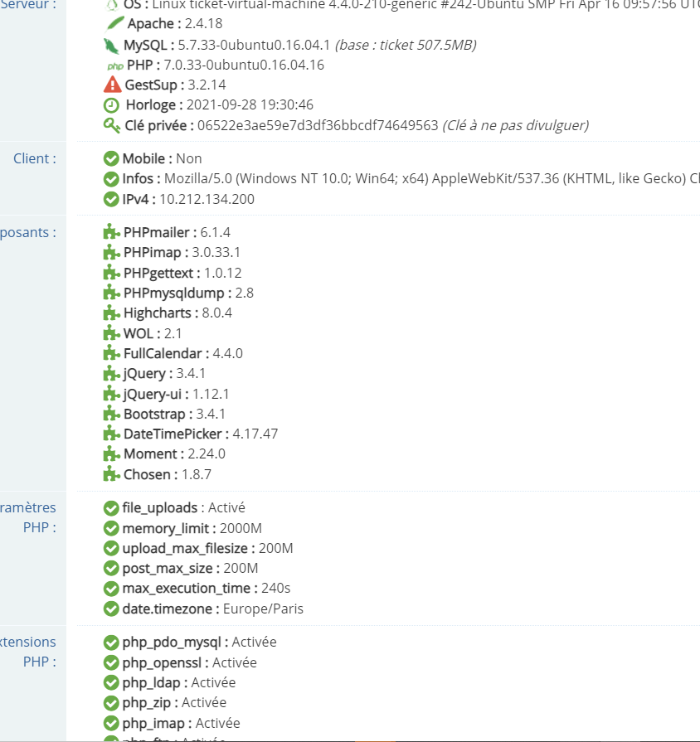
Task: Click the green check next to post_max_size
Action: [111, 569]
